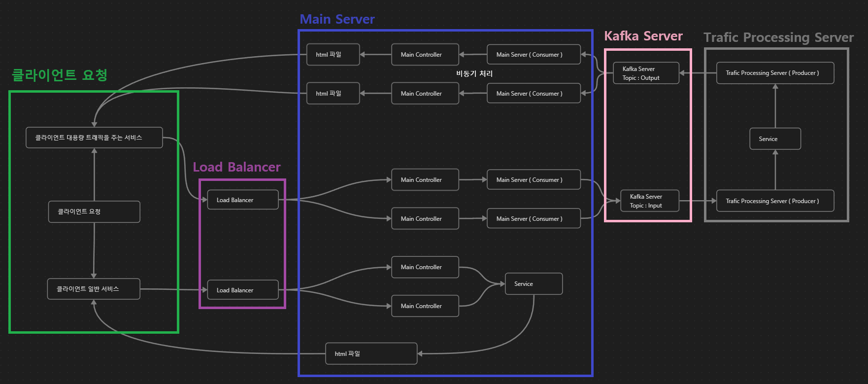Click the Producer node receiving from Kafka Topic Input
This screenshot has width=868, height=384.
pyautogui.click(x=775, y=201)
